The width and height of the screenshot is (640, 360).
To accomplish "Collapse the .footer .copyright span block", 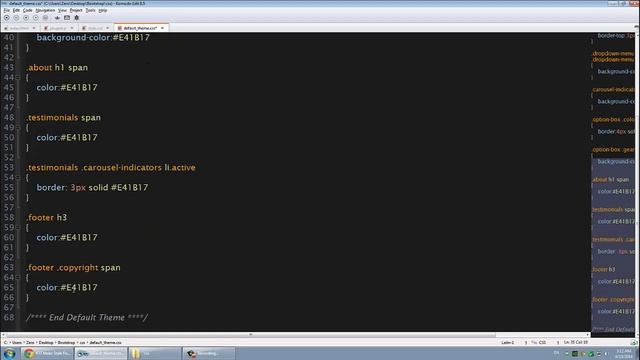I will tap(18, 278).
